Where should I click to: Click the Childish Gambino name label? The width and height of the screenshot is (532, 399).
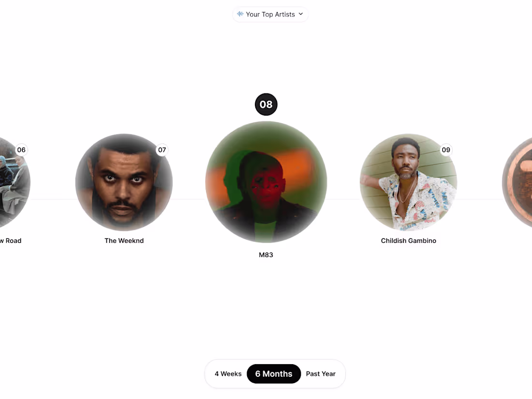pyautogui.click(x=409, y=240)
